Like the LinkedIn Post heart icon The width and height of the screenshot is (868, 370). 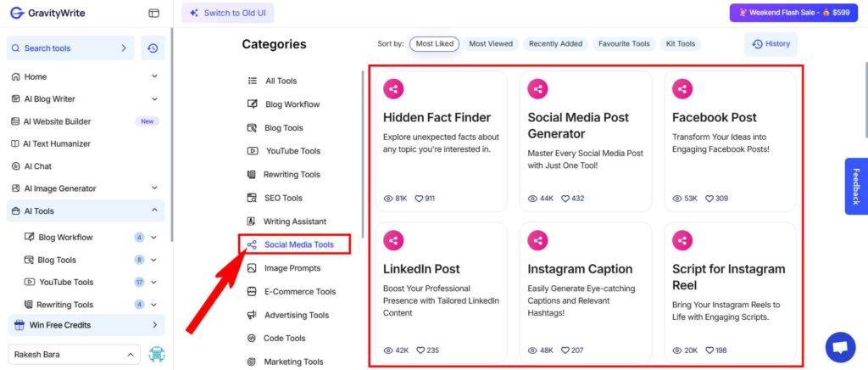[x=420, y=350]
